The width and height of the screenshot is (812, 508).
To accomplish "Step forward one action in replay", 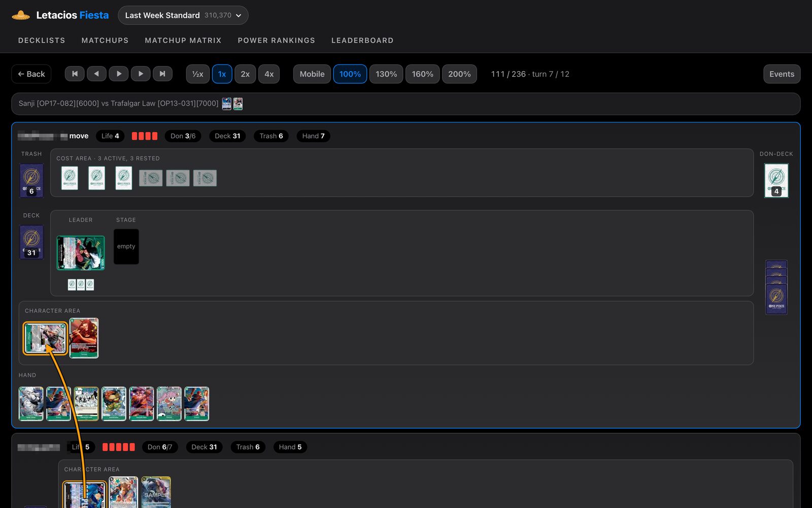I will point(141,74).
